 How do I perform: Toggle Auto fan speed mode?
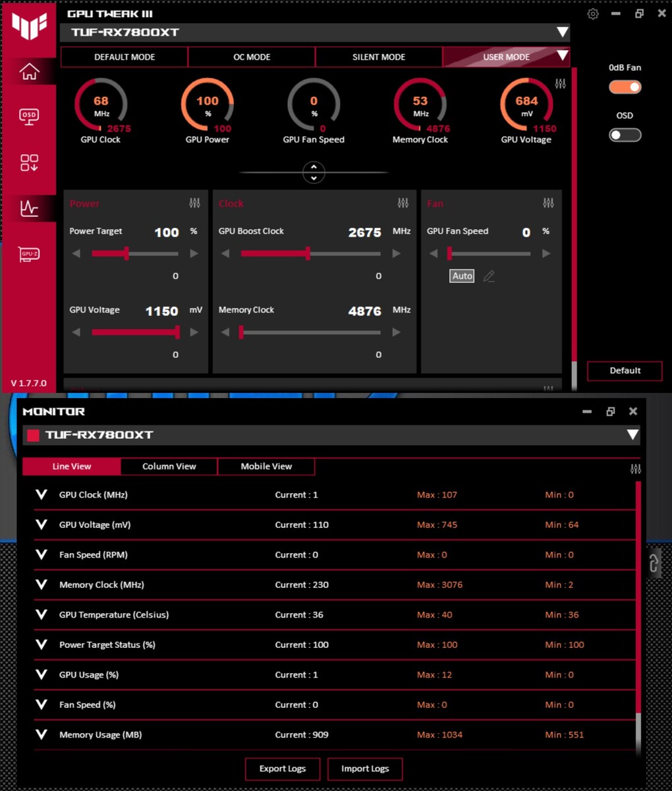tap(462, 276)
